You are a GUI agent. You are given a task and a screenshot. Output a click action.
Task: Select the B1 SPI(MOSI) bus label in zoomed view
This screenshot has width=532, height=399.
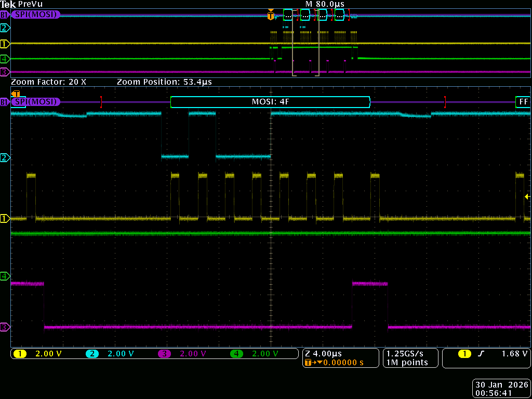point(35,102)
